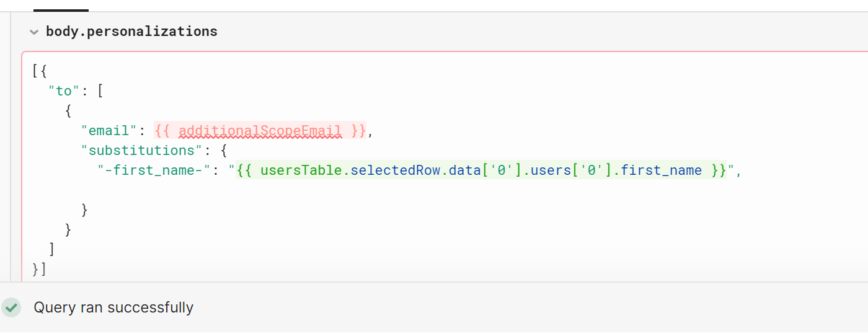Click the opening "[{" line
The height and width of the screenshot is (336, 868).
pos(40,71)
